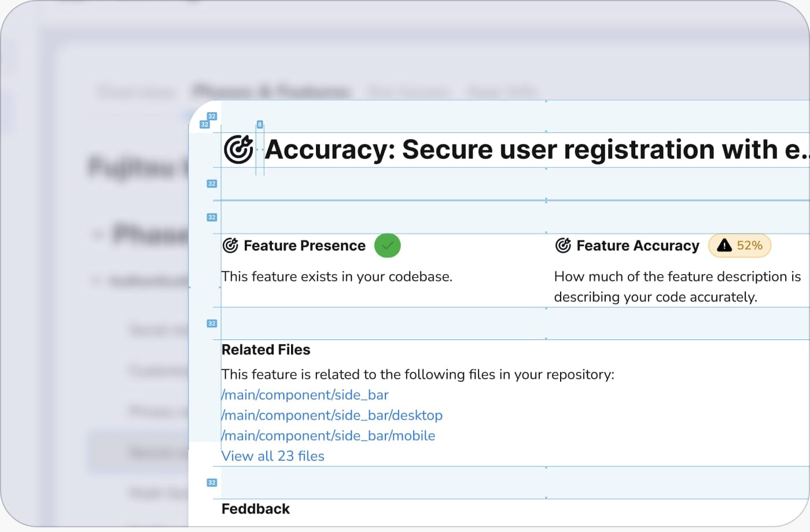
Task: Open the /main/component/side_bar/desktop file link
Action: tap(332, 415)
